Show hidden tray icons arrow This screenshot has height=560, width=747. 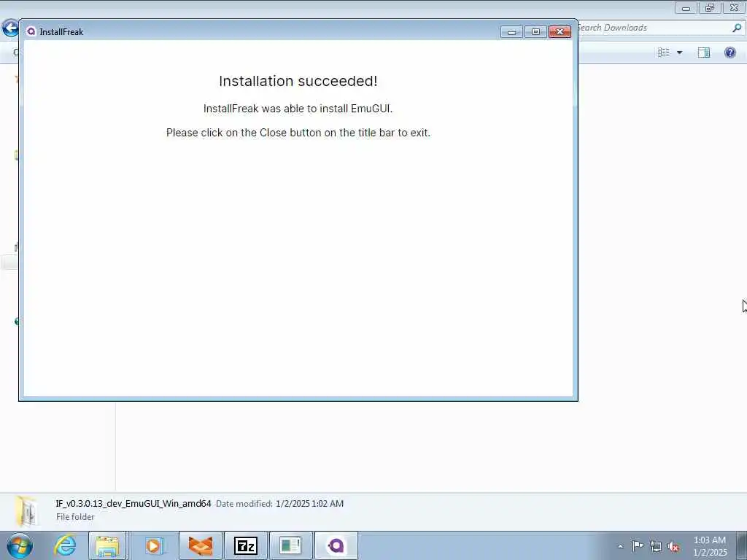coord(620,546)
